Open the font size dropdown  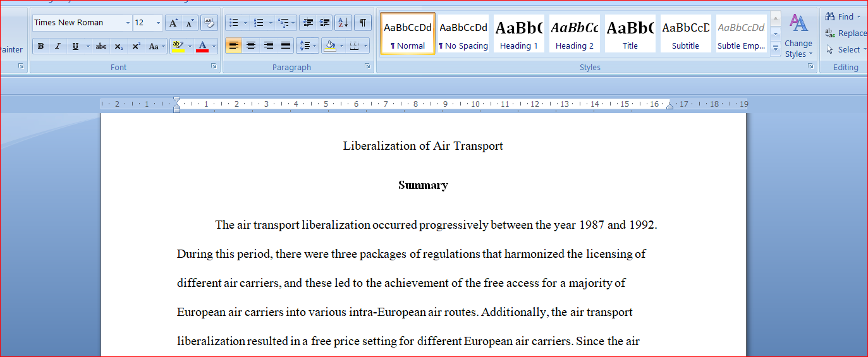tap(158, 23)
